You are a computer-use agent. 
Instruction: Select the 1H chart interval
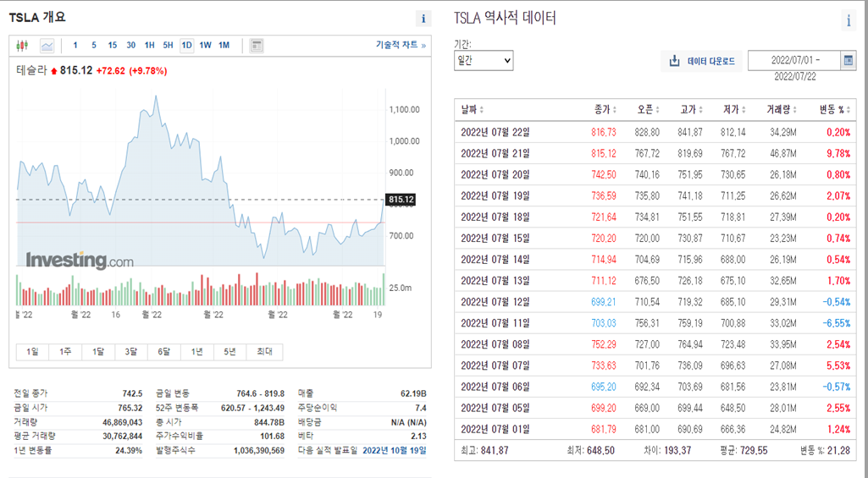[149, 46]
